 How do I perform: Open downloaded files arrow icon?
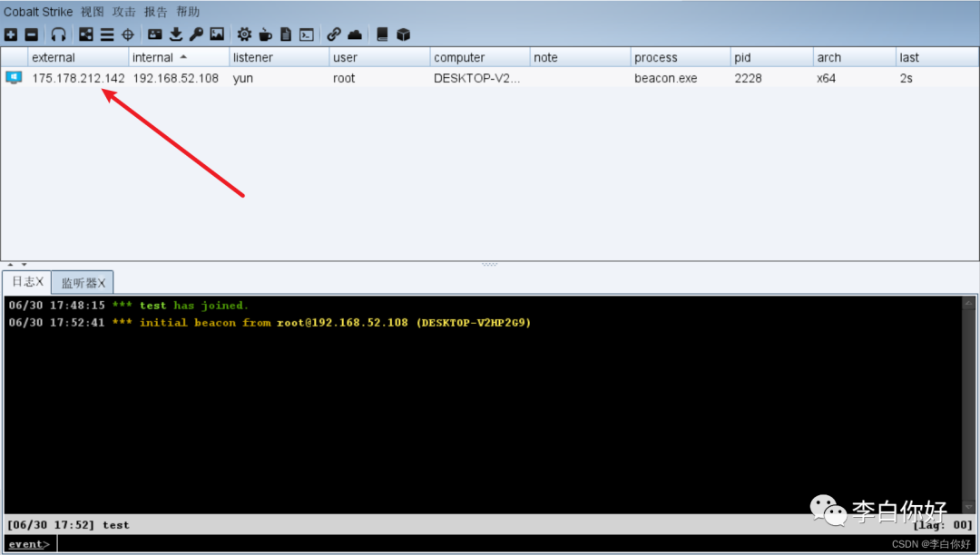[176, 34]
